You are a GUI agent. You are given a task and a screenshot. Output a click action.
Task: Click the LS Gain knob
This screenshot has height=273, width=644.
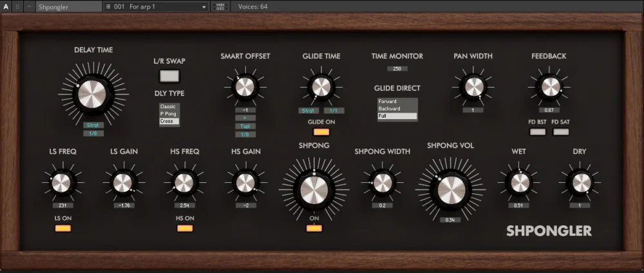(x=124, y=182)
